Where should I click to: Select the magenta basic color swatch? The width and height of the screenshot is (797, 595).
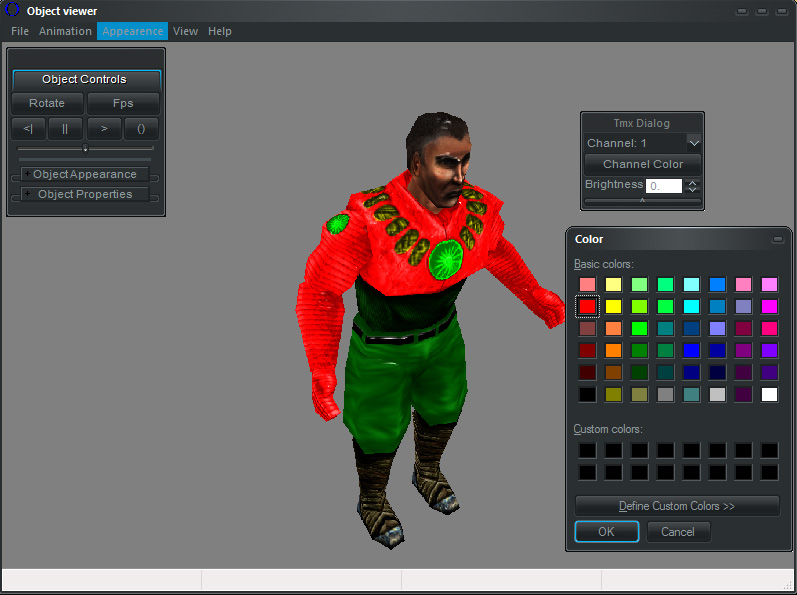[769, 306]
